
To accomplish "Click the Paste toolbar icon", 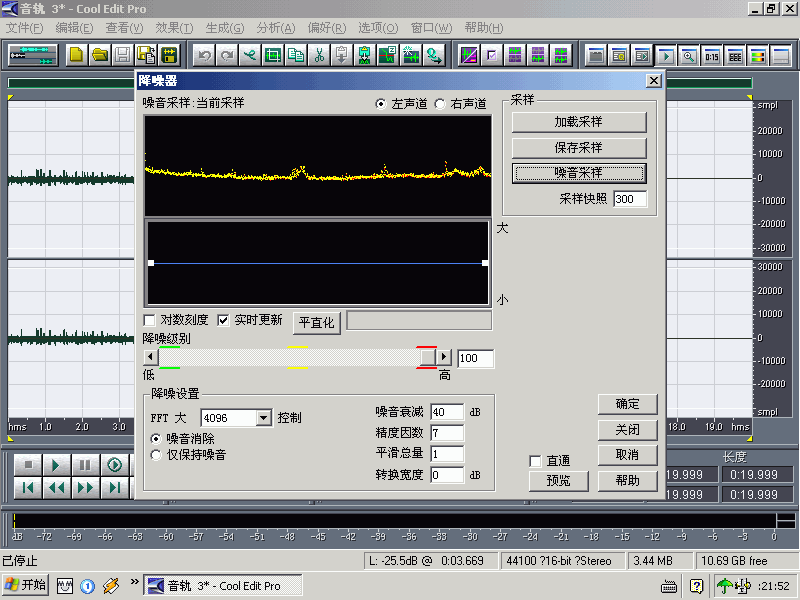I will coord(341,55).
